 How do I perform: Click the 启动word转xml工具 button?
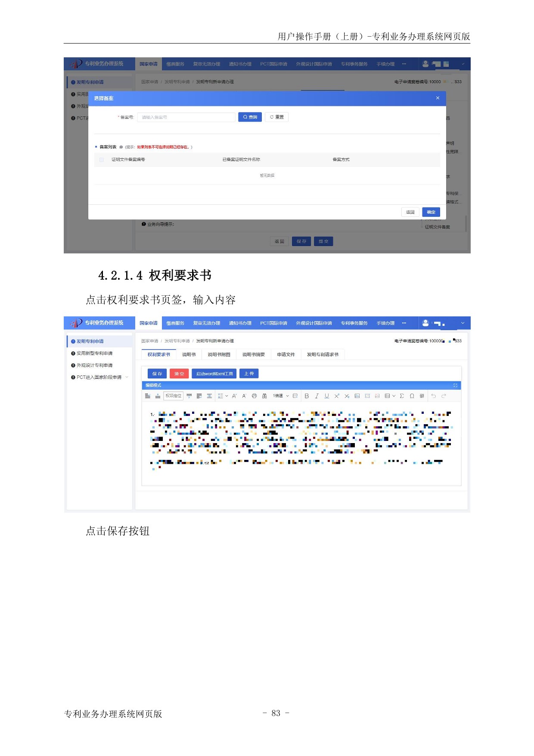pyautogui.click(x=214, y=374)
